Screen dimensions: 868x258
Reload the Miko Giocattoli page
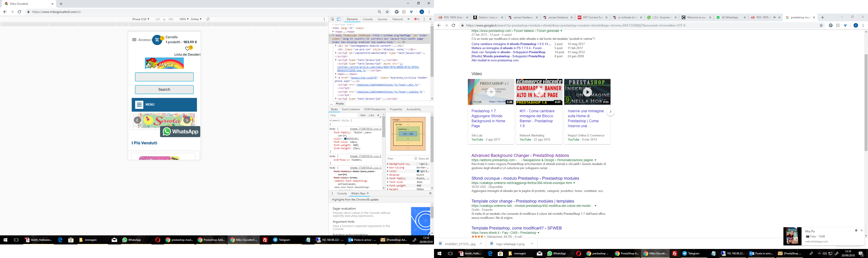[19, 12]
